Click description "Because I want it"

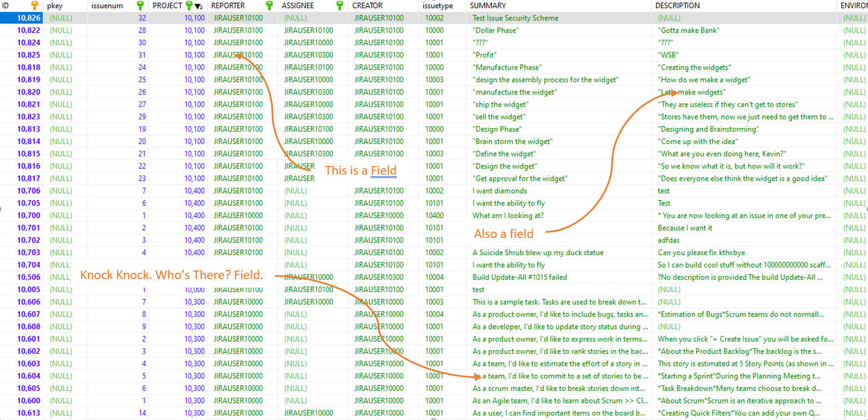coord(685,228)
